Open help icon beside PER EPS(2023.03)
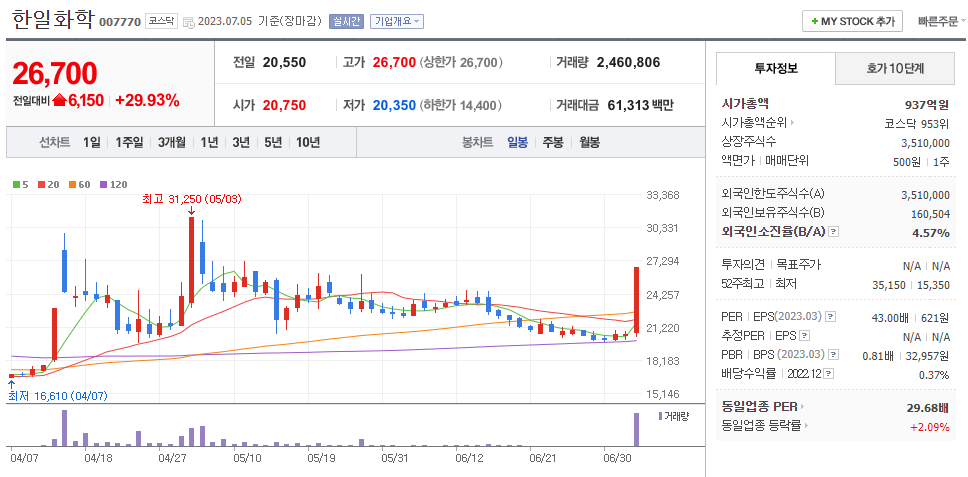This screenshot has width=968, height=477. (830, 317)
